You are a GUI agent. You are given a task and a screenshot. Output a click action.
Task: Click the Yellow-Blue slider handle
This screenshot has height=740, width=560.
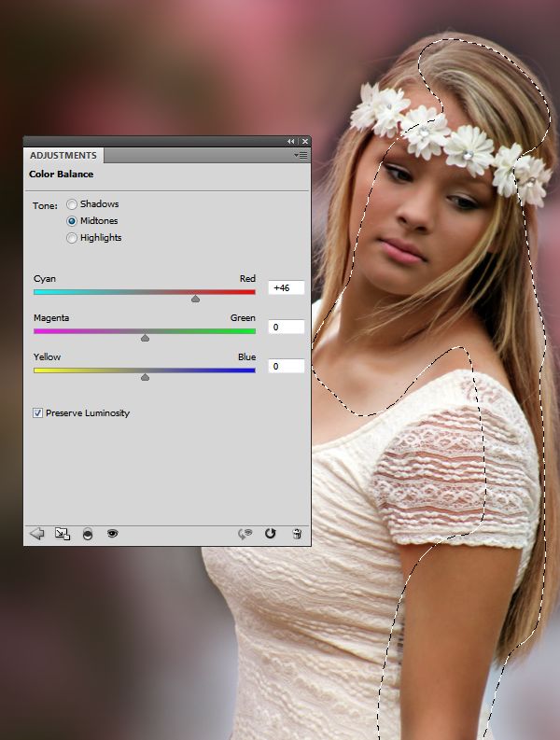pyautogui.click(x=145, y=377)
